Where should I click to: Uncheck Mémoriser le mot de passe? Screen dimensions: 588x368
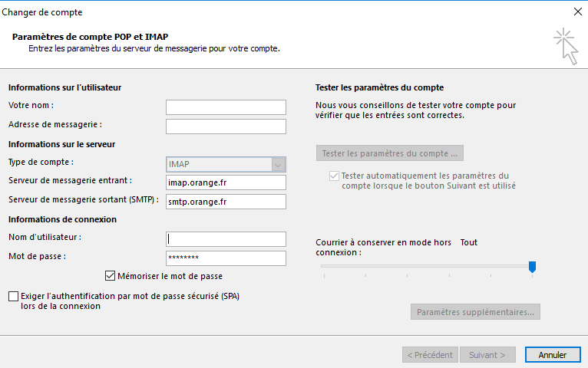[110, 276]
